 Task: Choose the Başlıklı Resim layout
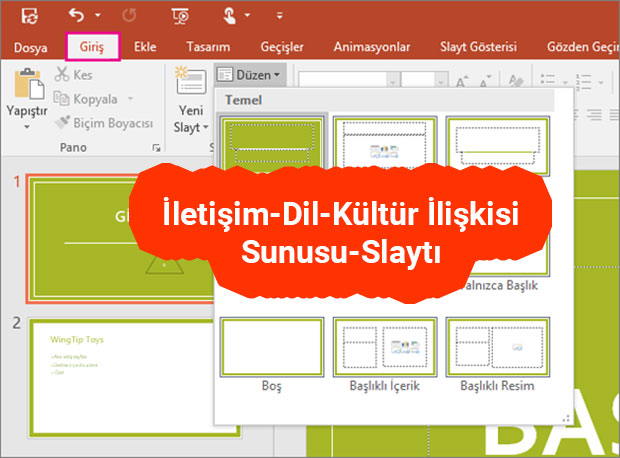tap(497, 346)
